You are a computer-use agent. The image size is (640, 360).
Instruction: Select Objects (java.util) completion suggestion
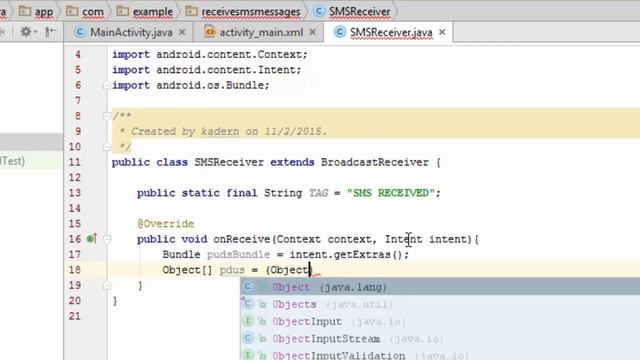[x=440, y=304]
